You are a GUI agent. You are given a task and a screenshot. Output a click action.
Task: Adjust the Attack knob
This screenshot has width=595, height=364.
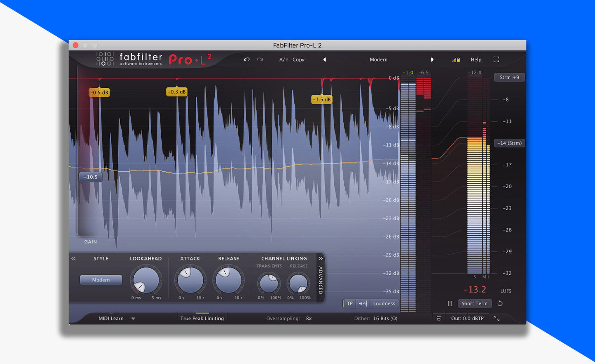190,280
